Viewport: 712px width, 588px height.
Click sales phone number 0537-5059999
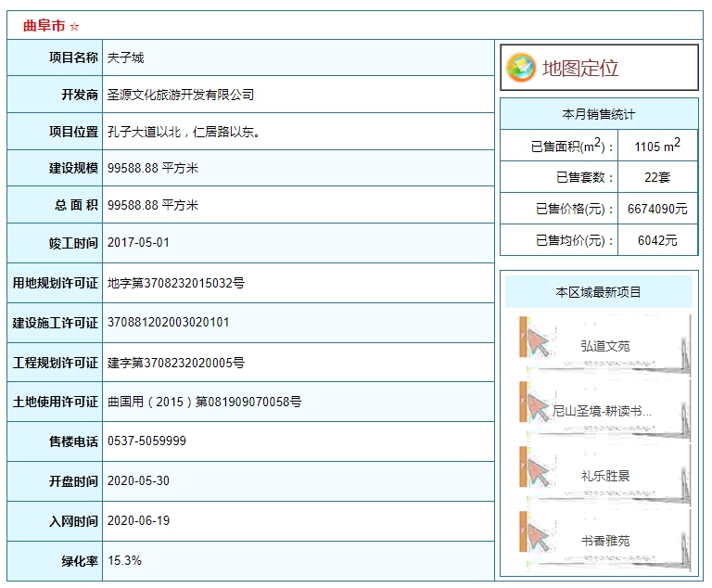pos(146,441)
